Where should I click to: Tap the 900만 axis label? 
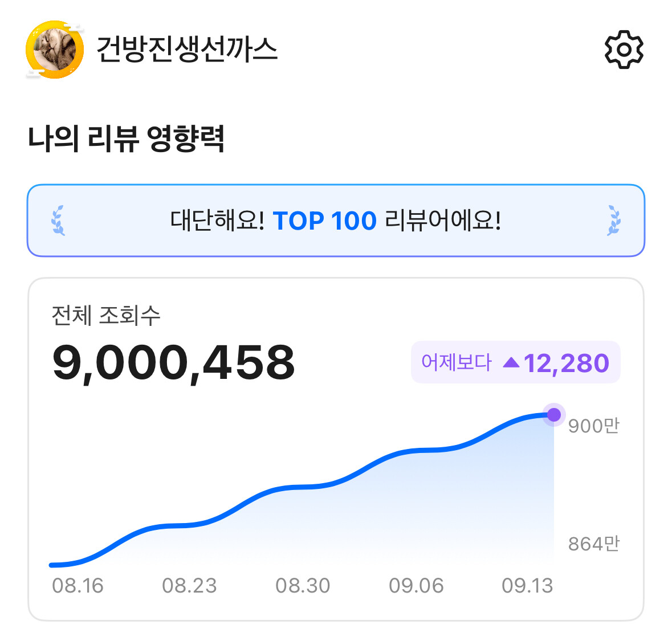pos(593,426)
